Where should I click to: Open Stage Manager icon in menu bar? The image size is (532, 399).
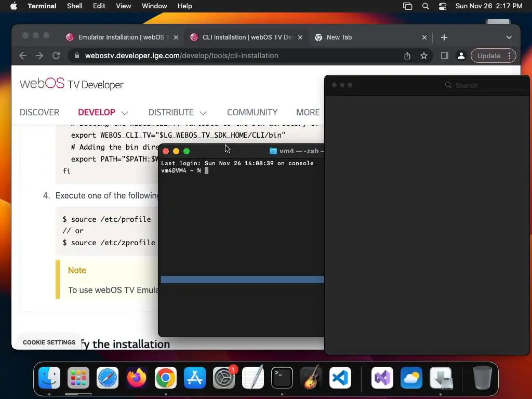coord(407,6)
